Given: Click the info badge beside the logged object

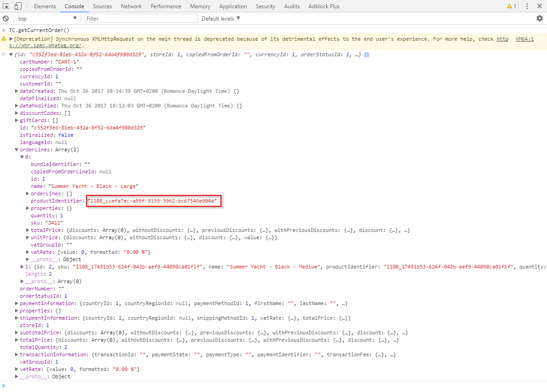Looking at the screenshot, I should (367, 54).
